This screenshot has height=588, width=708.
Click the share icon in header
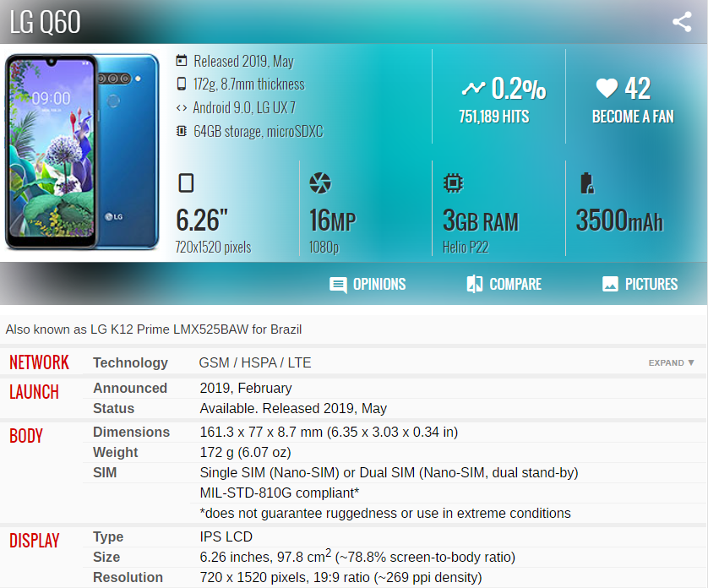(x=682, y=23)
